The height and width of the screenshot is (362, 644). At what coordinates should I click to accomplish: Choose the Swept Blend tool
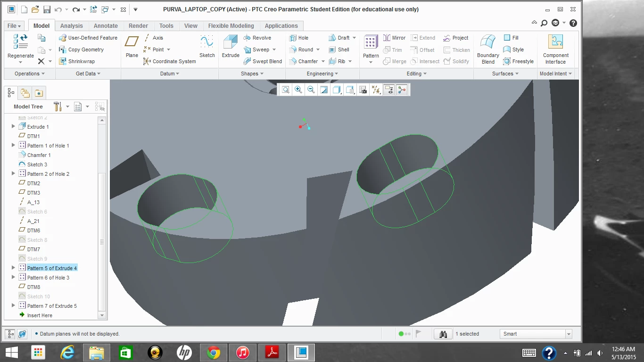263,61
